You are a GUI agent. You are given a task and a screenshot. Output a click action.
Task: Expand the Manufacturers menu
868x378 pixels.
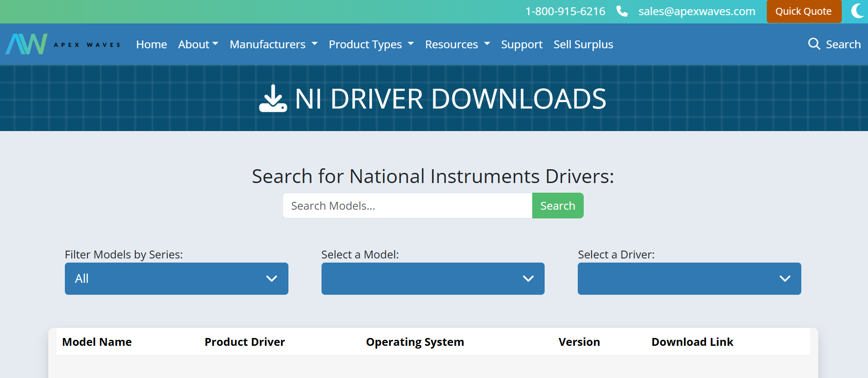coord(274,45)
